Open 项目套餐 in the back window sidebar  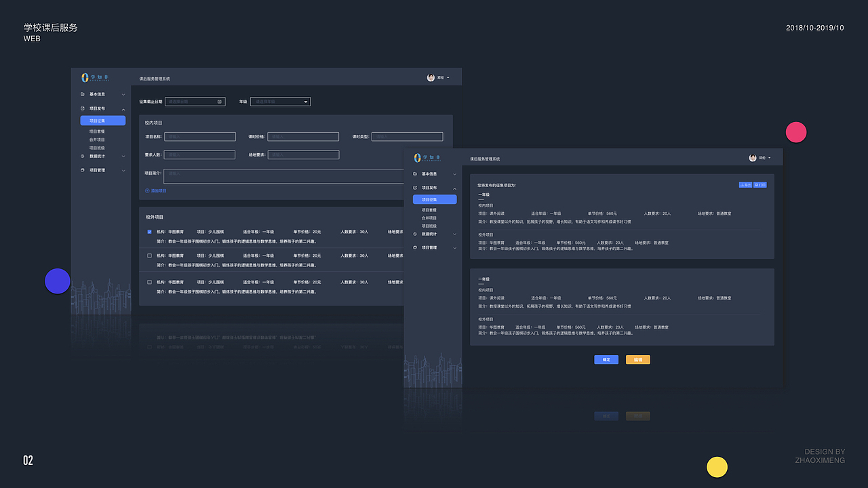[x=97, y=131]
